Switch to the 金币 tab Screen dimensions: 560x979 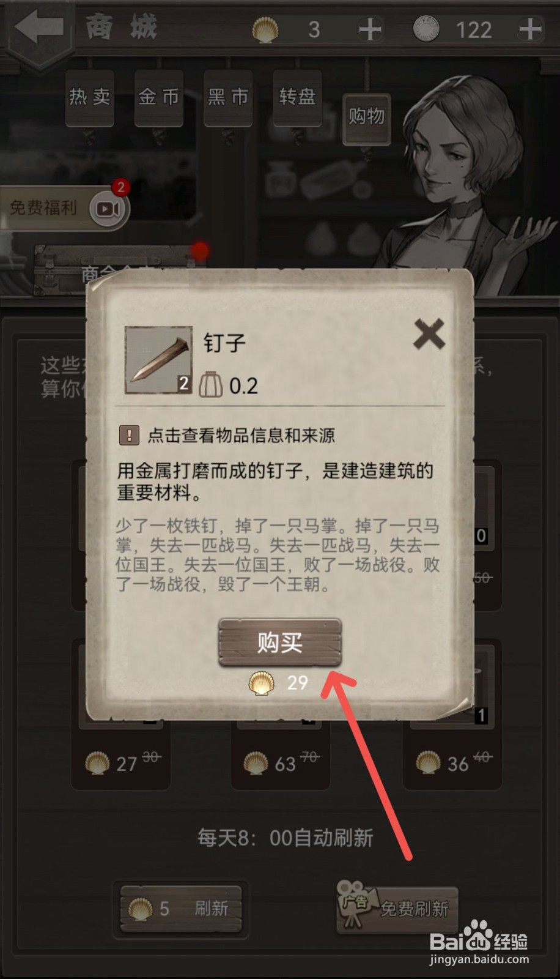tap(159, 97)
